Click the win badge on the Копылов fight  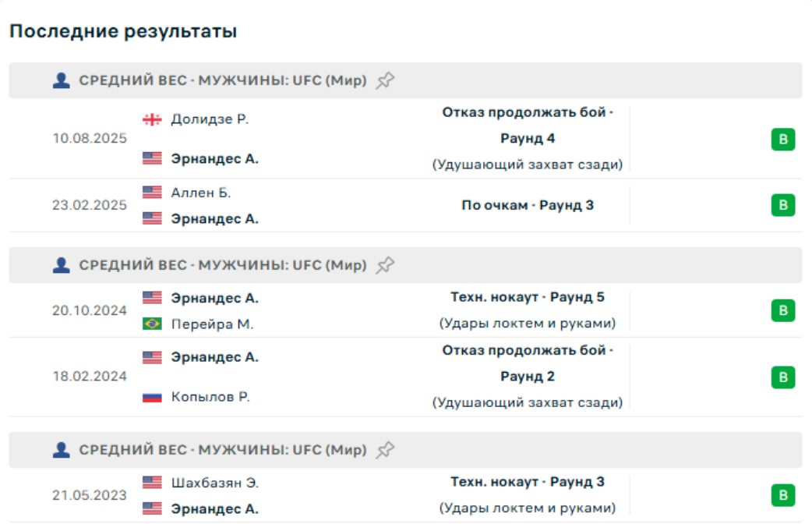pos(783,377)
